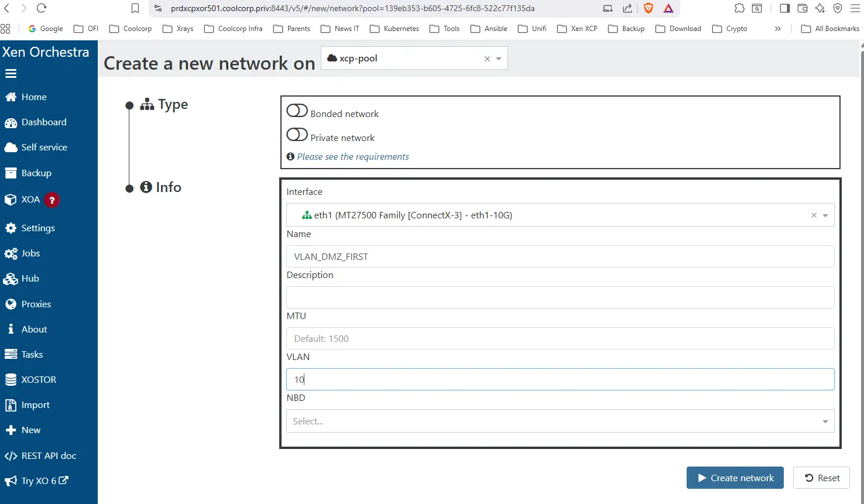Click the Reset button
Image resolution: width=864 pixels, height=504 pixels.
click(x=821, y=478)
